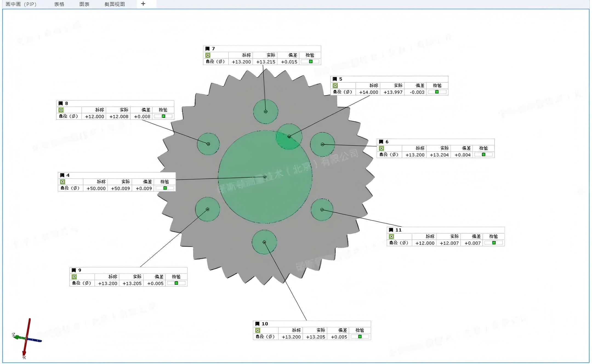Click the tolerance check indicator in label 5

(437, 92)
